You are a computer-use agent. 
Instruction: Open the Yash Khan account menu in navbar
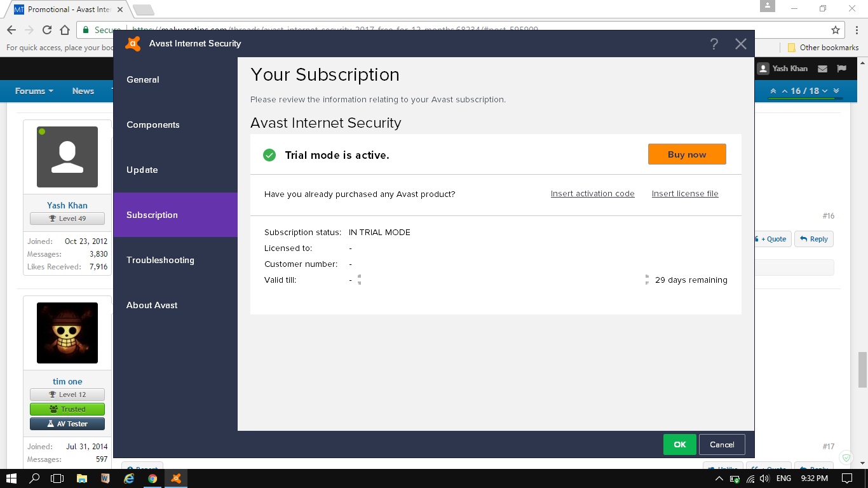[x=783, y=69]
